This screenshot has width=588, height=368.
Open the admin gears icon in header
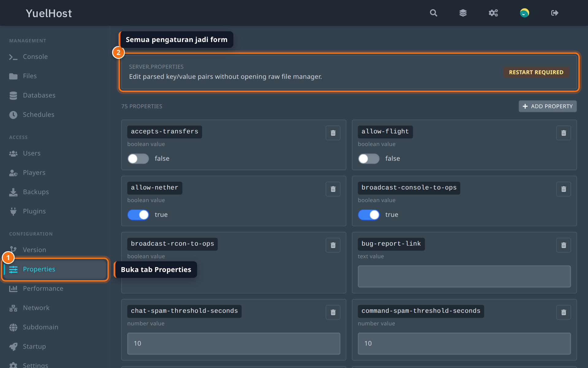493,13
